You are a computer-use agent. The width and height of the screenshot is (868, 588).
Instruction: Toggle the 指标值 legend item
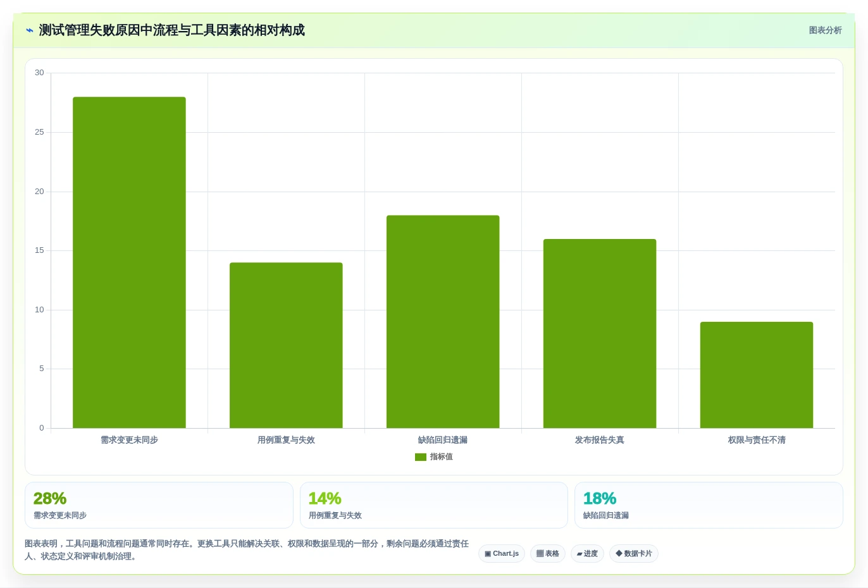[x=434, y=456]
